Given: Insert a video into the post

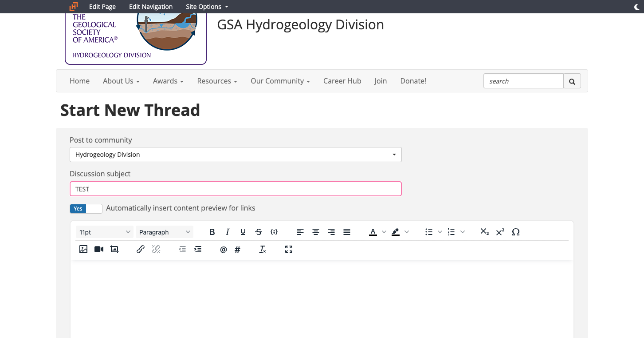Looking at the screenshot, I should (x=99, y=250).
